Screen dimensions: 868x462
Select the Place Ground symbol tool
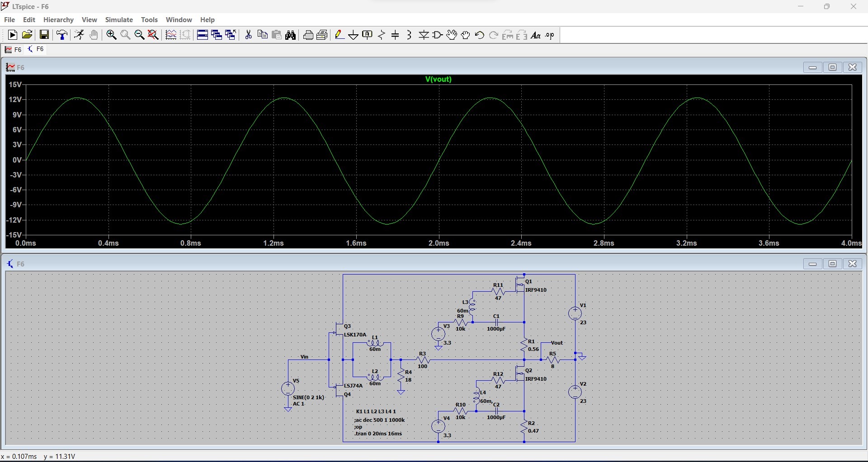point(354,35)
